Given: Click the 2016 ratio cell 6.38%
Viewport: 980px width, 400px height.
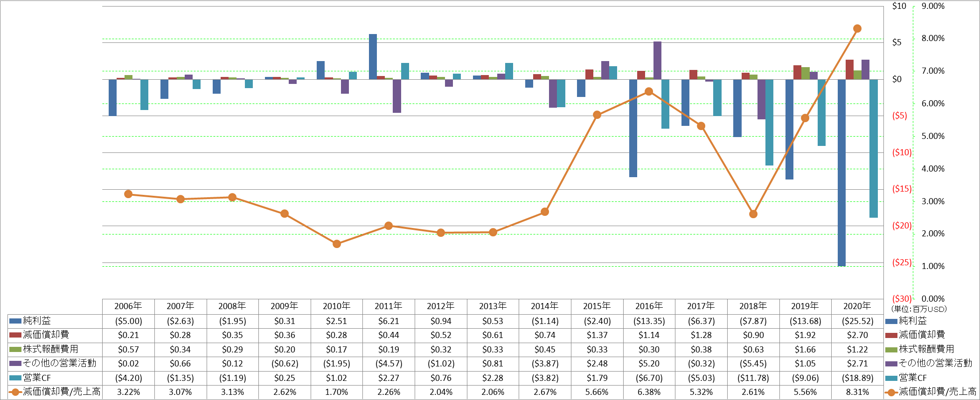Looking at the screenshot, I should (649, 392).
